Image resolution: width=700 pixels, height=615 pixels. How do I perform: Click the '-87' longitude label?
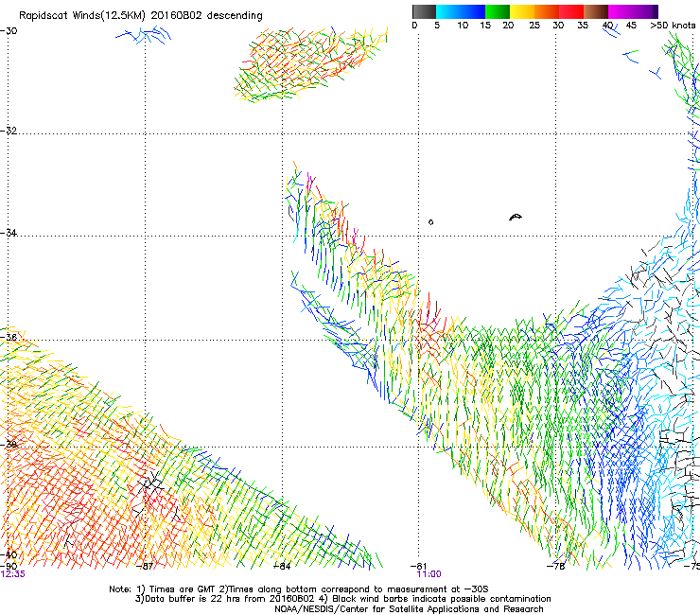pyautogui.click(x=144, y=566)
